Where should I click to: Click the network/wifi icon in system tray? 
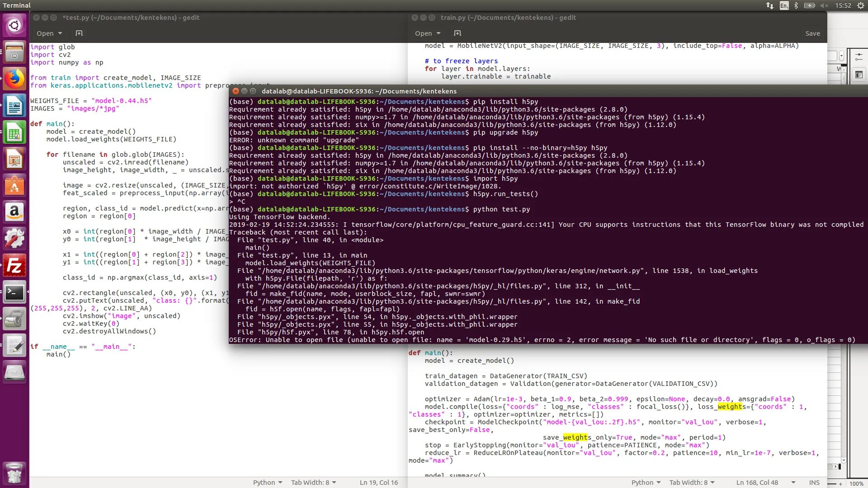point(769,5)
